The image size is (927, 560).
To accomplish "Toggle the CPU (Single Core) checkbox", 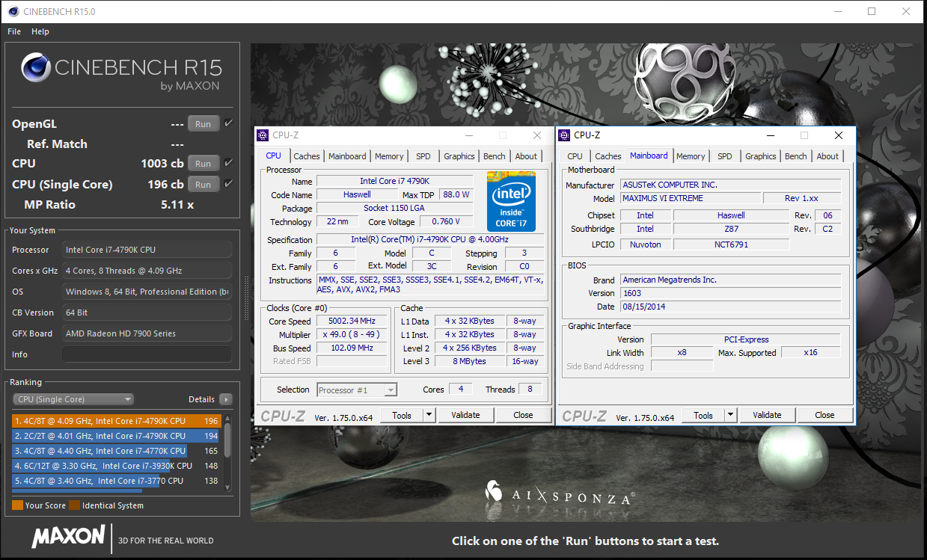I will [228, 183].
